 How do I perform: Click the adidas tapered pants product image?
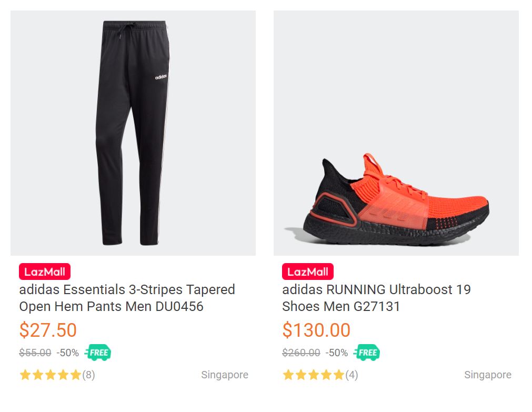click(x=133, y=133)
